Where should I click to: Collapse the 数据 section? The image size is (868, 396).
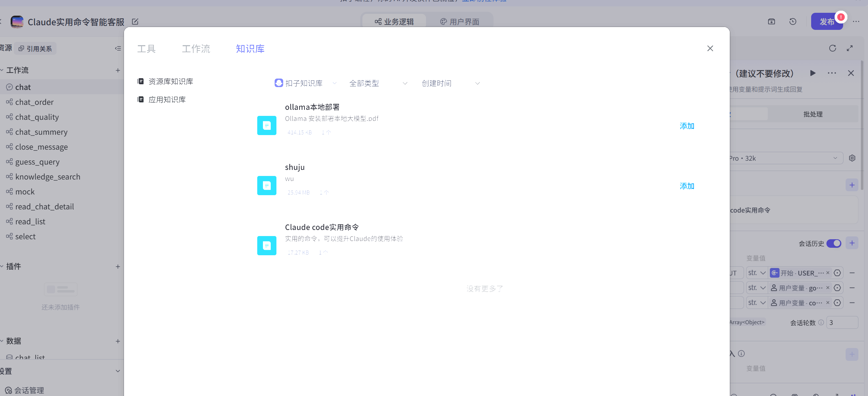[2, 341]
